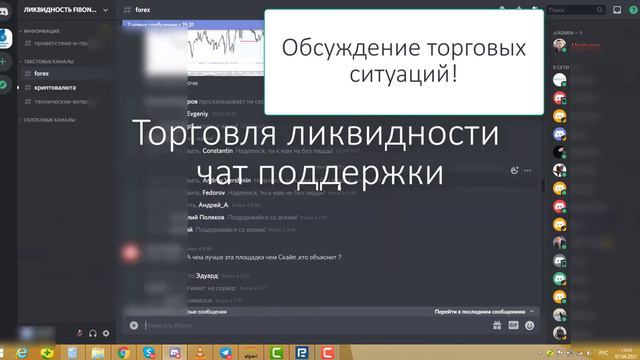
Task: Collapse the ТЕКСТОВЫЕ КАНАЛЫ category
Action: 48,62
